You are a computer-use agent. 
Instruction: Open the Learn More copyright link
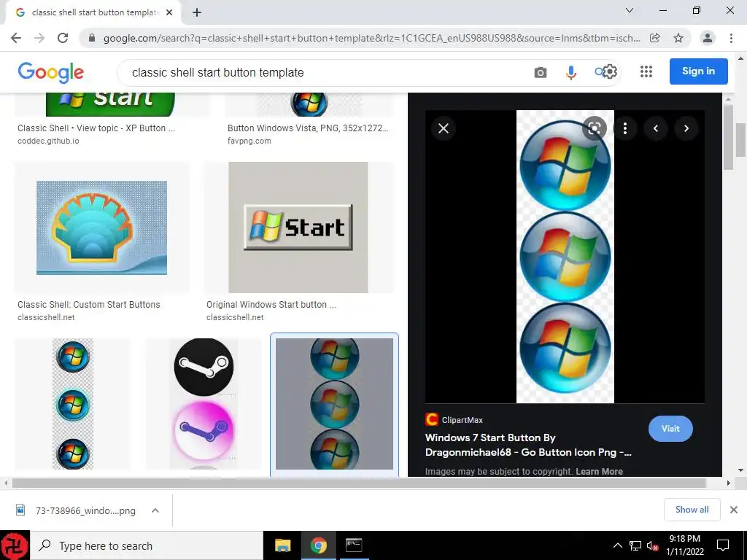pos(599,472)
